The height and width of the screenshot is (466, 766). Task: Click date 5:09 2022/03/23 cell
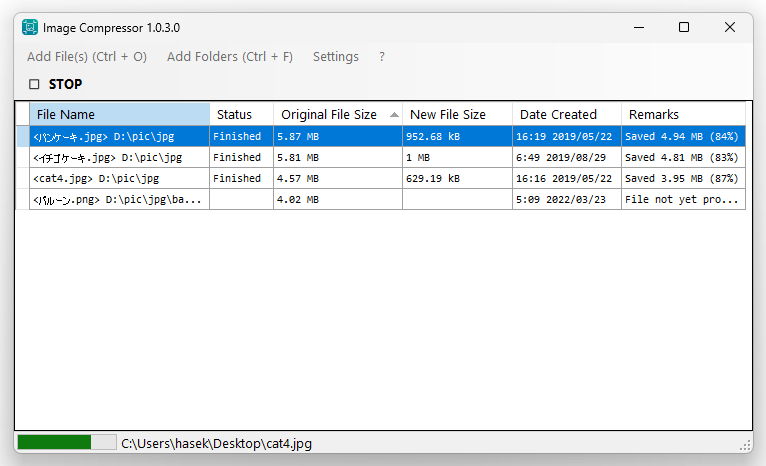point(567,199)
